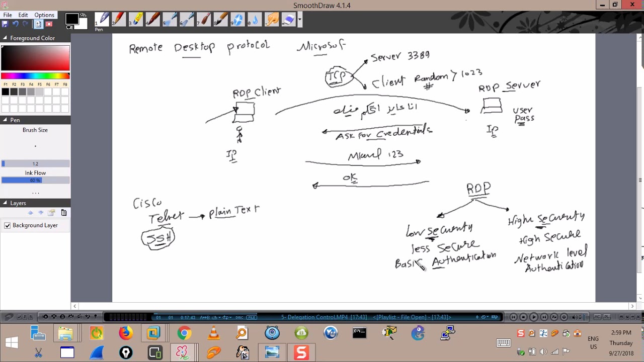Select the second Airbrush tool (slot 6)
The image size is (644, 362).
tap(188, 20)
